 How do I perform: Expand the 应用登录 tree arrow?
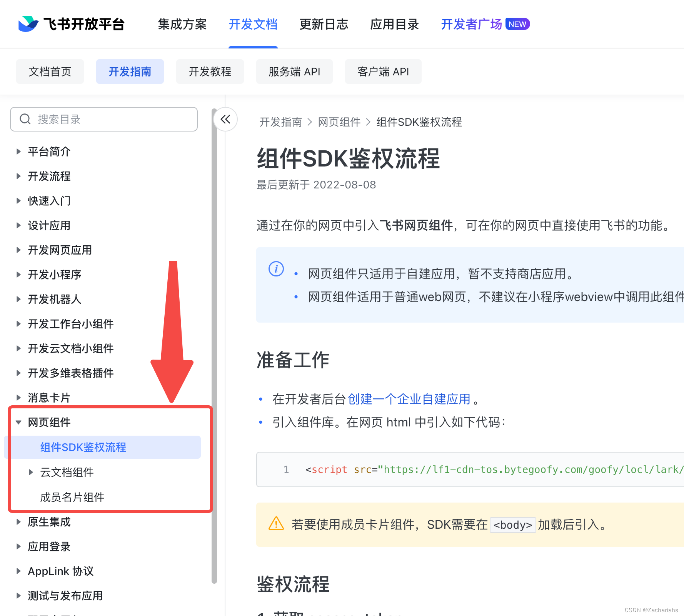tap(18, 546)
